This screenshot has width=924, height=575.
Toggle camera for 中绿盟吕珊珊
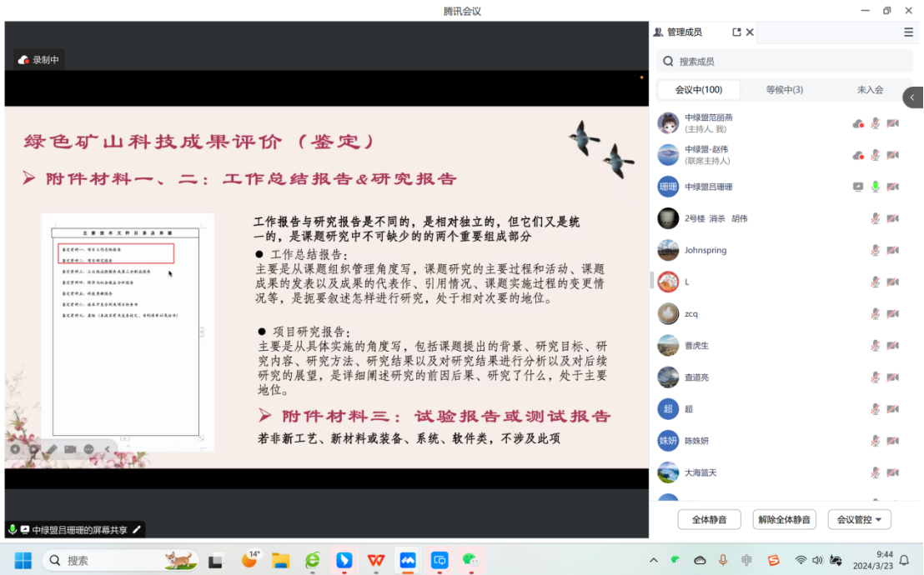tap(893, 187)
